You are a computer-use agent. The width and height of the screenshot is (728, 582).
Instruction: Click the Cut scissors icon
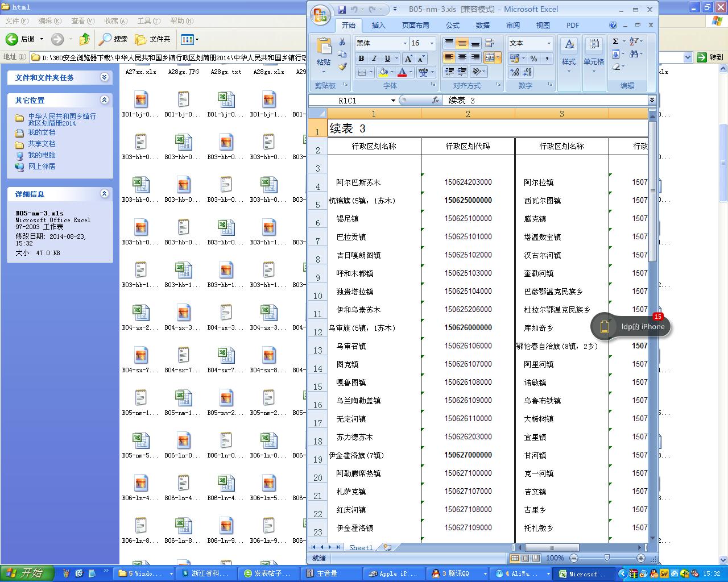tap(342, 42)
